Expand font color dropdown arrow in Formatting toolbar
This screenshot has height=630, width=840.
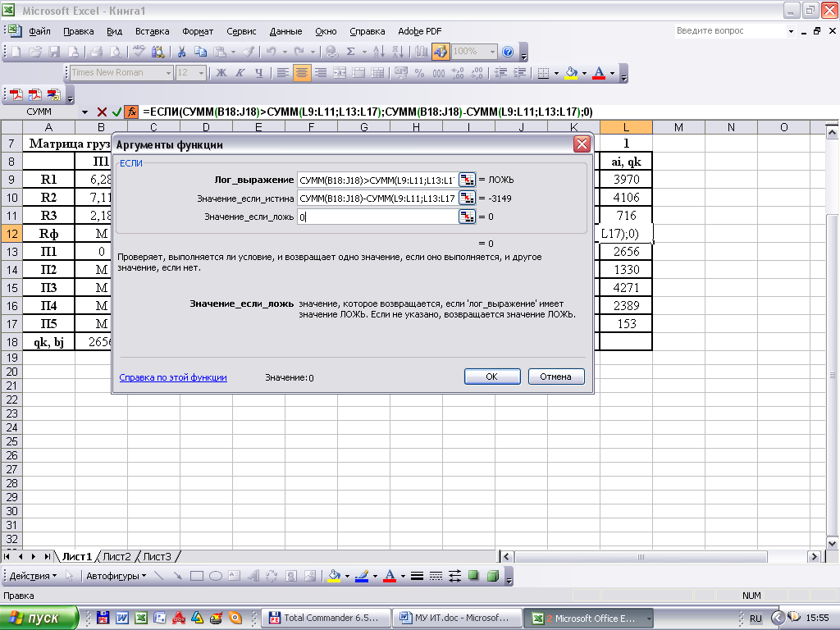tap(612, 73)
